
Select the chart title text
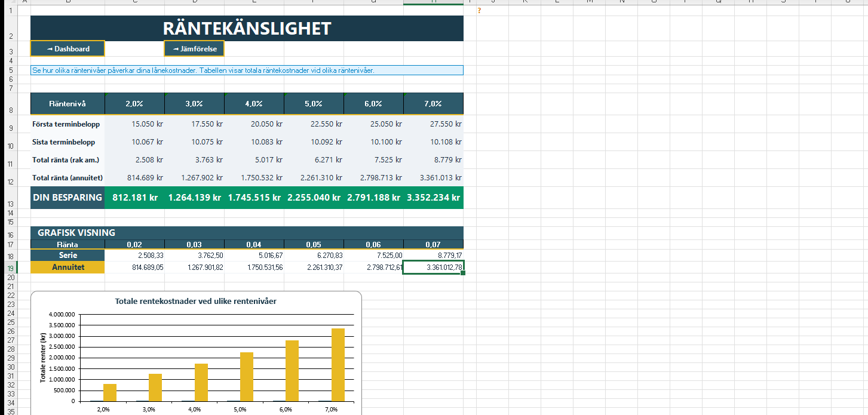tap(195, 302)
